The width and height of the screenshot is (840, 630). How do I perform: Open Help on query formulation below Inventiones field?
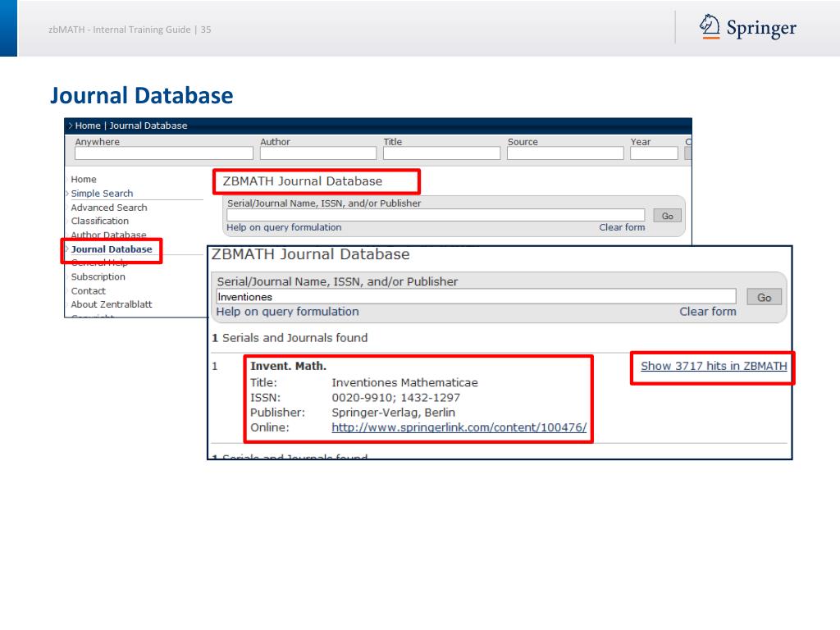point(288,311)
